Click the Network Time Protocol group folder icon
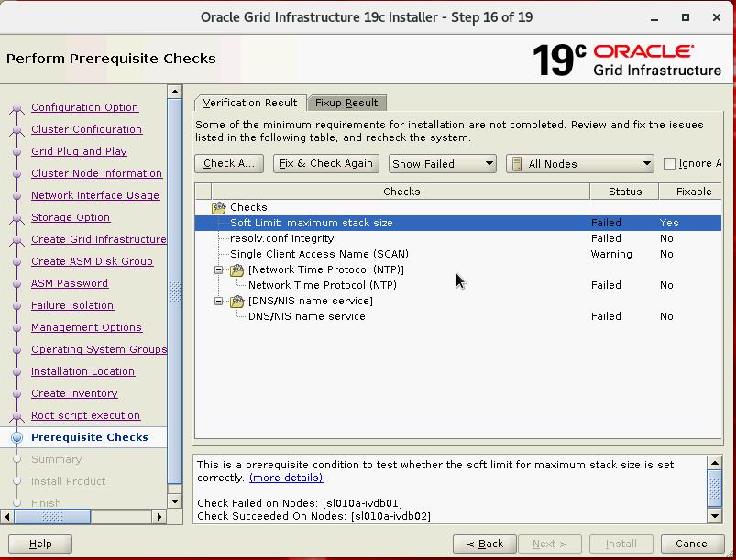 point(236,270)
